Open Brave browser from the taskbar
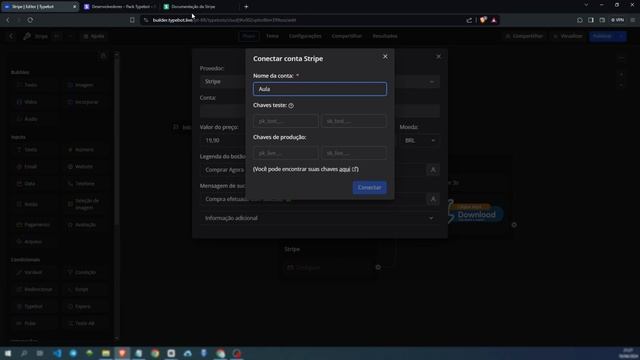The height and width of the screenshot is (360, 640). click(122, 353)
